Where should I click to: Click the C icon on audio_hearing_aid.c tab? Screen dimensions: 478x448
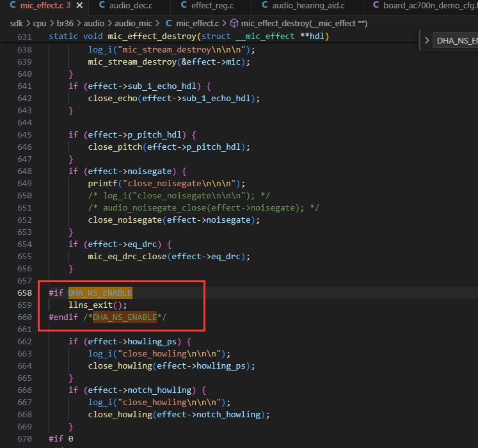[265, 5]
